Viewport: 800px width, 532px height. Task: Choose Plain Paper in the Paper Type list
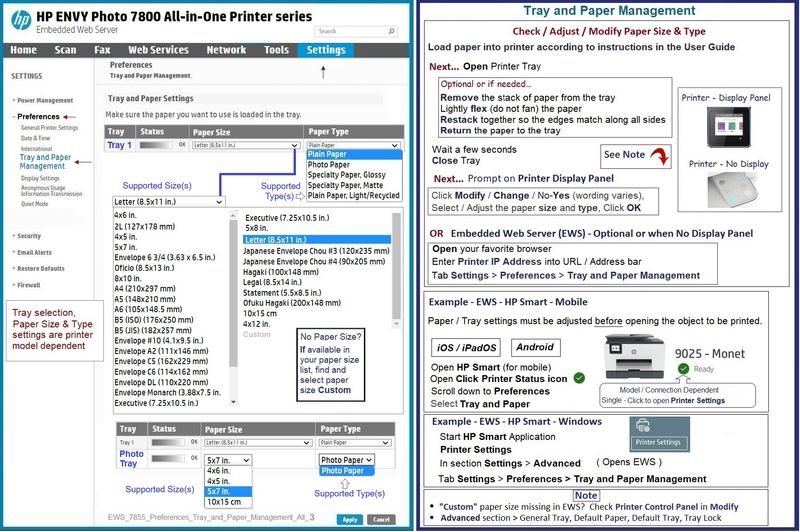click(x=354, y=154)
